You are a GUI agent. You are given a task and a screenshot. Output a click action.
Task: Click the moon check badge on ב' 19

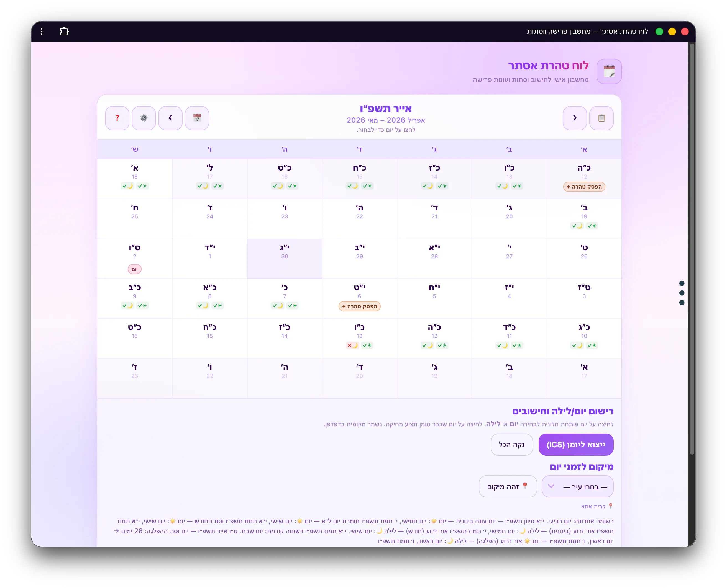click(x=577, y=226)
